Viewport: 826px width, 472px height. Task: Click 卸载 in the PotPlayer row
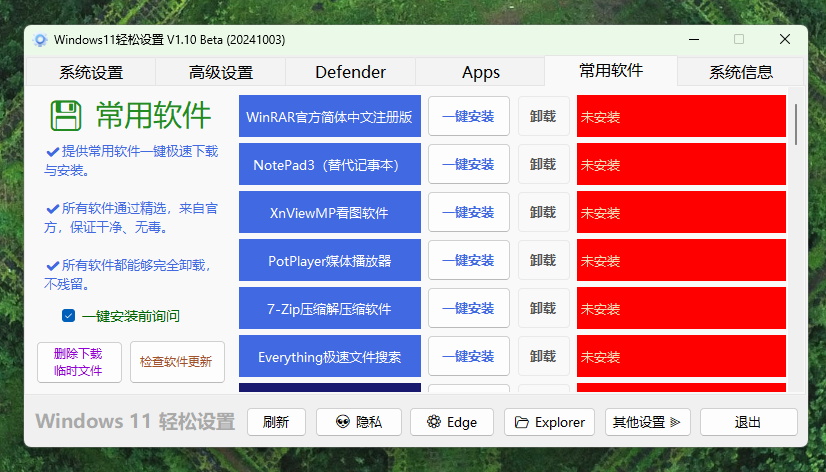543,260
